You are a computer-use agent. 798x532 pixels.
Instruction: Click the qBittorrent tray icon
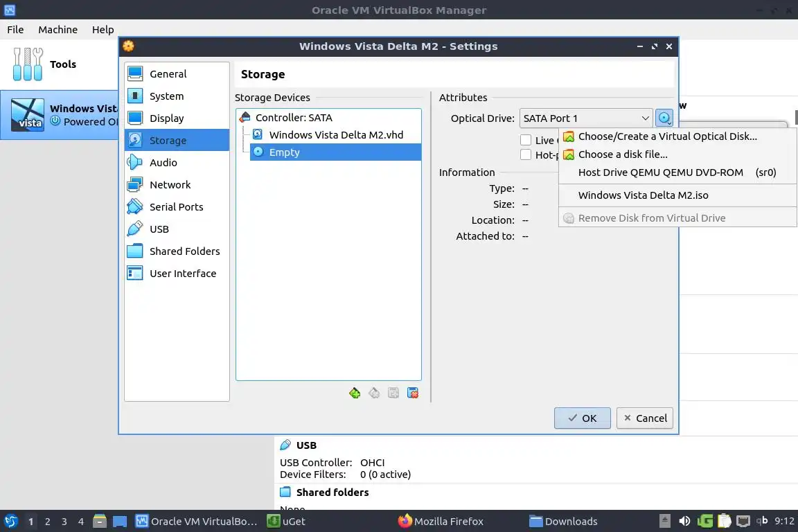pos(762,521)
